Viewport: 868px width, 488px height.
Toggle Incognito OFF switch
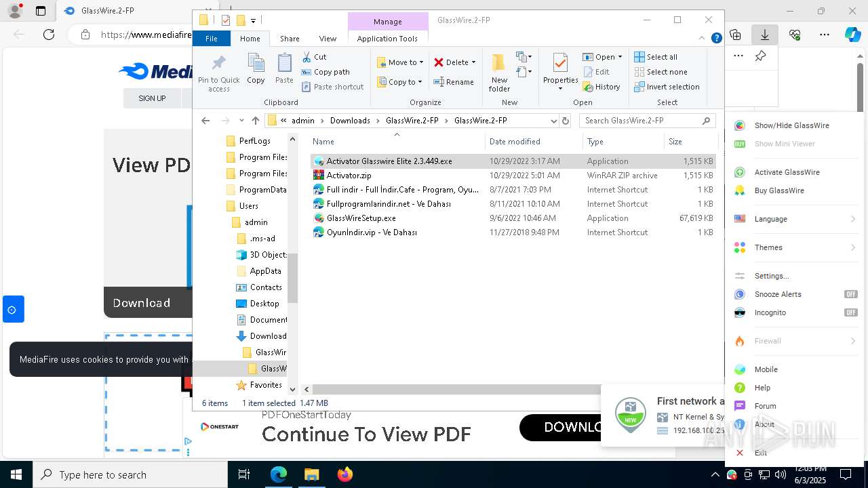(x=850, y=312)
